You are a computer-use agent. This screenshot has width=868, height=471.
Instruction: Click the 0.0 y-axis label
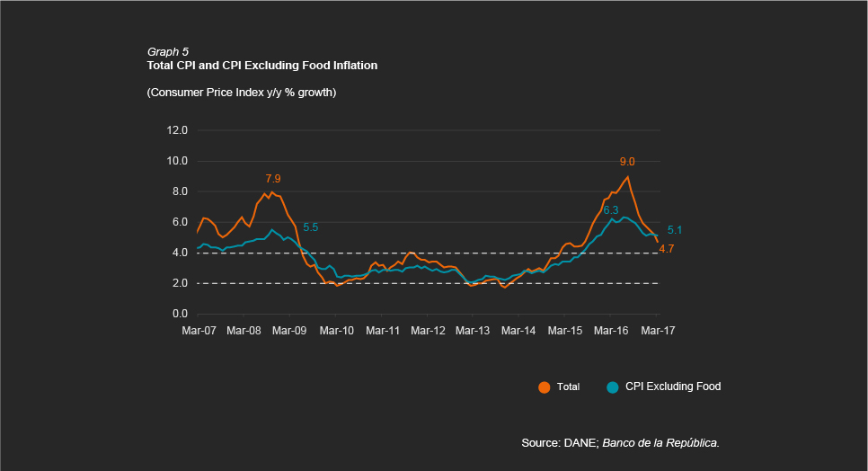[180, 314]
